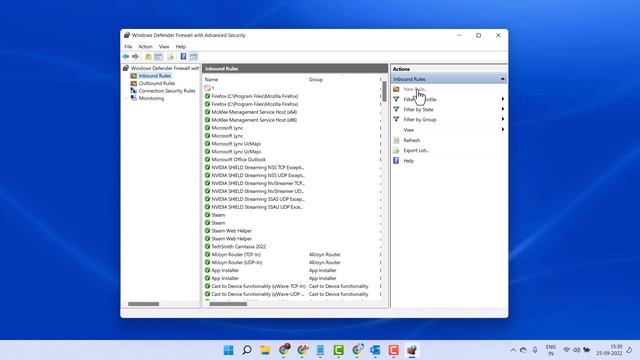
Task: Click the ENG IN language indicator
Action: 551,350
